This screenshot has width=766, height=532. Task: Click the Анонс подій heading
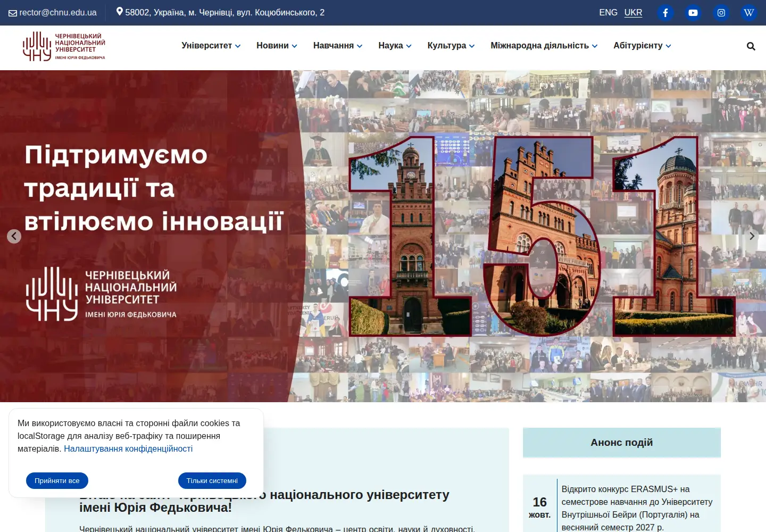coord(622,443)
